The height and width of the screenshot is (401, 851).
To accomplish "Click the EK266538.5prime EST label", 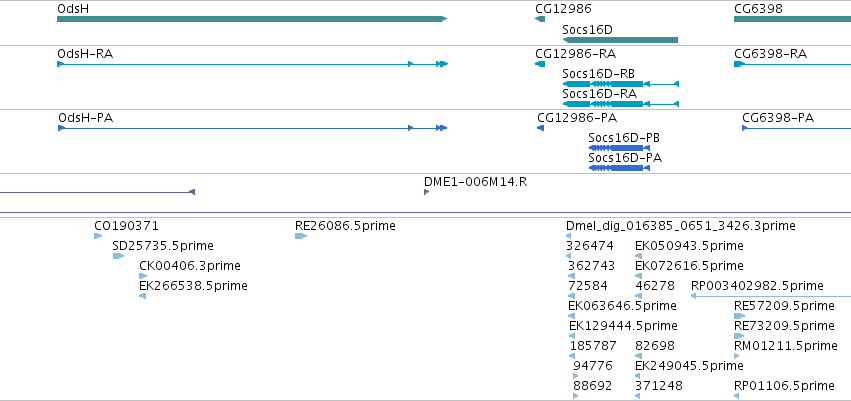I will tap(193, 285).
